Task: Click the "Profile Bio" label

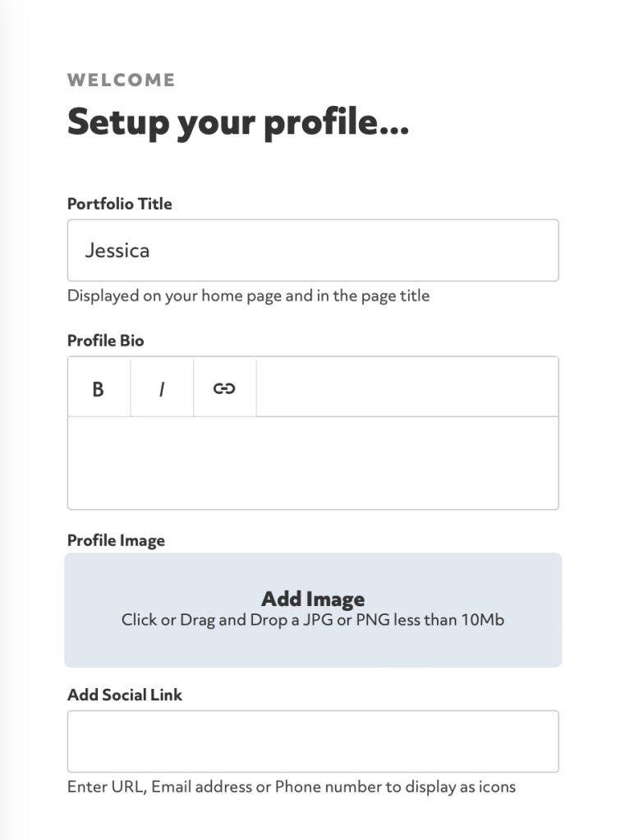Action: click(x=105, y=341)
